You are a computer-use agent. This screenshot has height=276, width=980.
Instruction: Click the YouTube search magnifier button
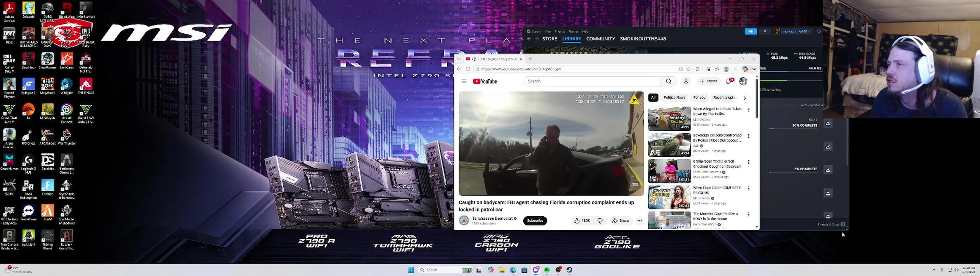tap(668, 81)
